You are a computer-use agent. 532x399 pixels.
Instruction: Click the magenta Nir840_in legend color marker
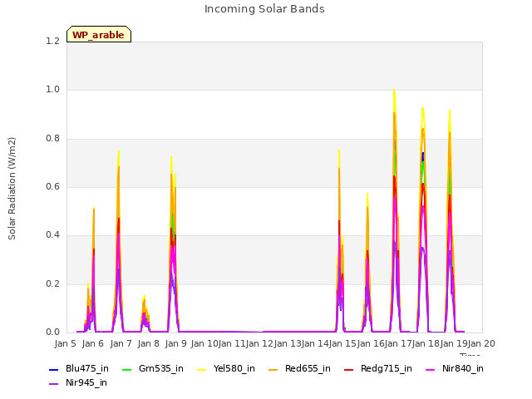pyautogui.click(x=430, y=370)
